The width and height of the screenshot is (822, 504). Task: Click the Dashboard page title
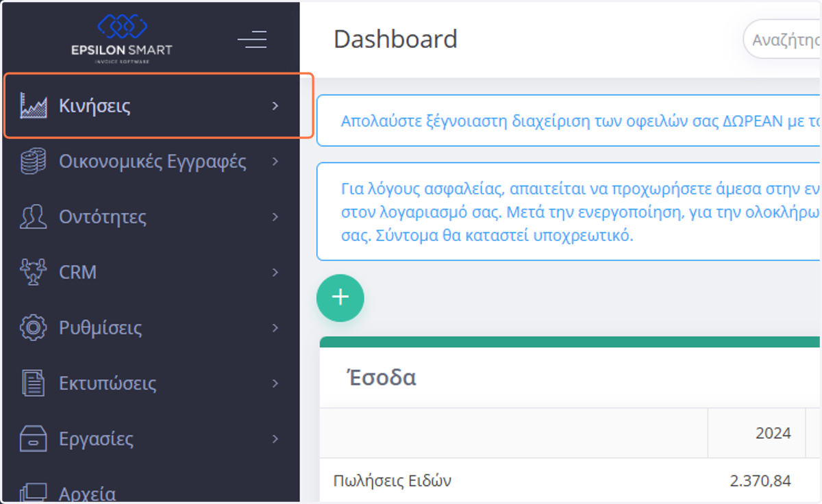pos(395,39)
